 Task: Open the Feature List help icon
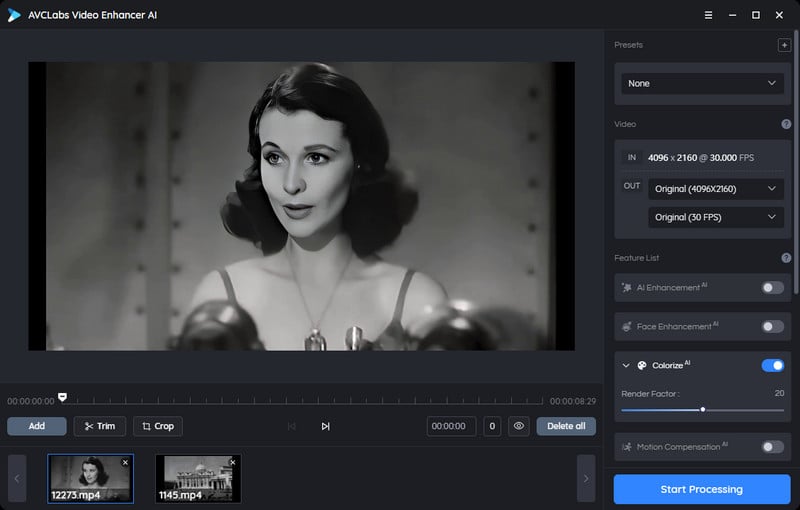[x=786, y=258]
